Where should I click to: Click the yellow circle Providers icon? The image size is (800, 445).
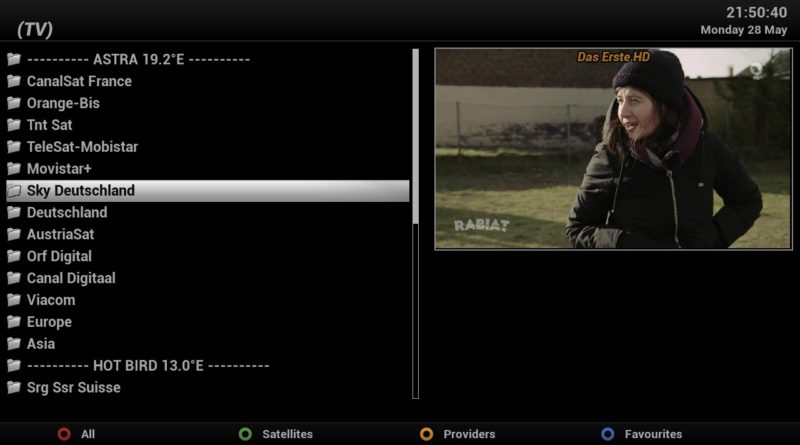(x=427, y=434)
